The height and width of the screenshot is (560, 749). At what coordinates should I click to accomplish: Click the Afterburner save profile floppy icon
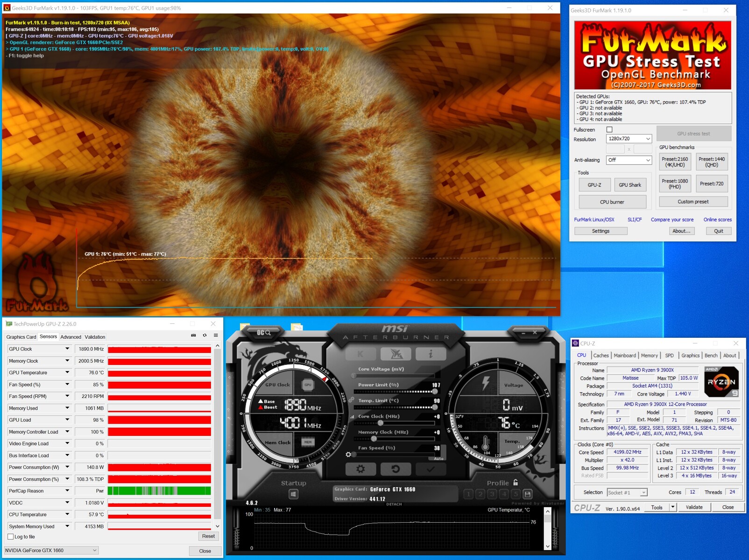[x=528, y=494]
